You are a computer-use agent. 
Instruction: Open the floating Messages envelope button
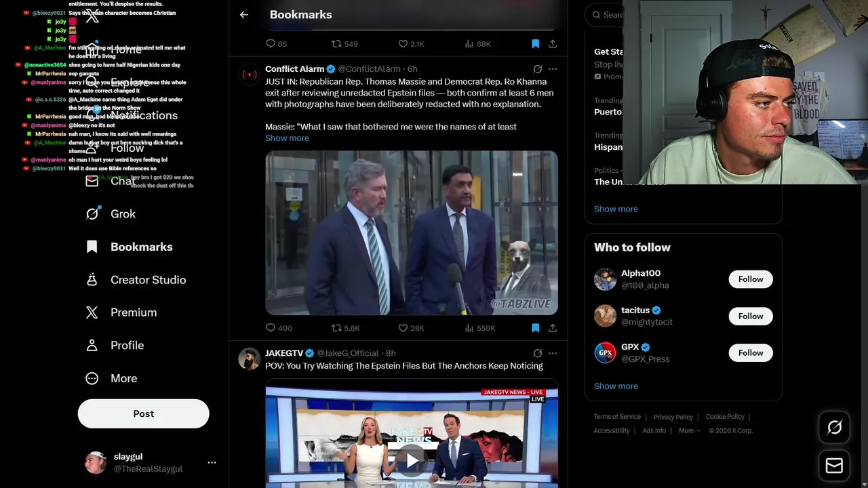(x=834, y=466)
